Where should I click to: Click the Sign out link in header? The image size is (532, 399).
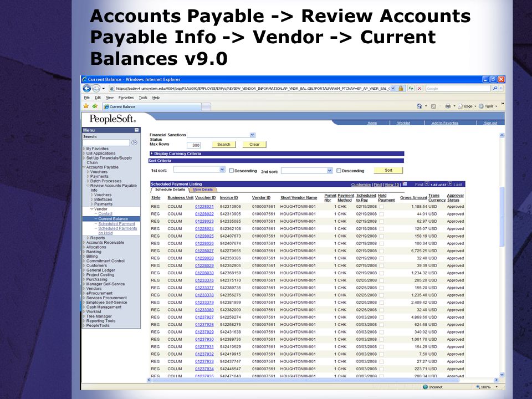click(x=490, y=123)
